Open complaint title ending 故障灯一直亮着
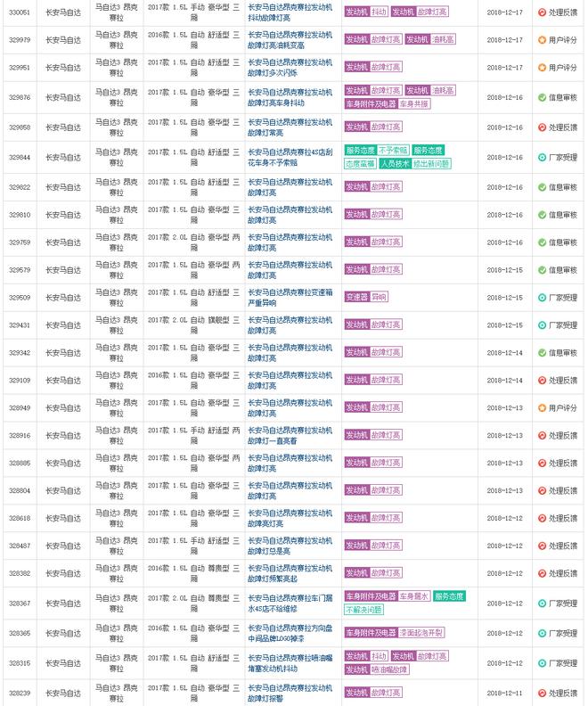Viewport: 588px width, 706px height. pyautogui.click(x=290, y=435)
